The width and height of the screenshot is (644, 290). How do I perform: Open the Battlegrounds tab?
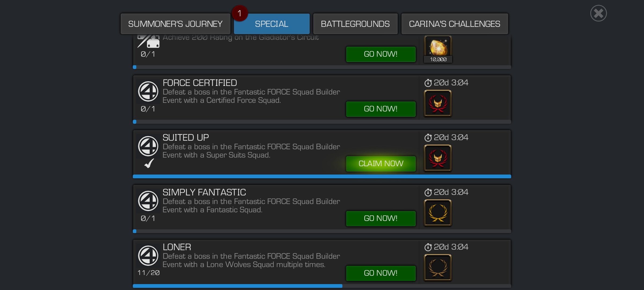355,24
